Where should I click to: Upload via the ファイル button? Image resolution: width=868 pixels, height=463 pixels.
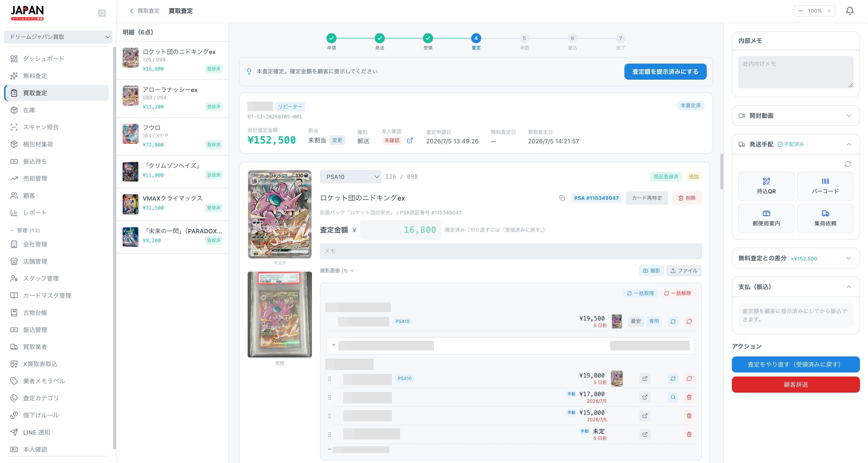684,270
